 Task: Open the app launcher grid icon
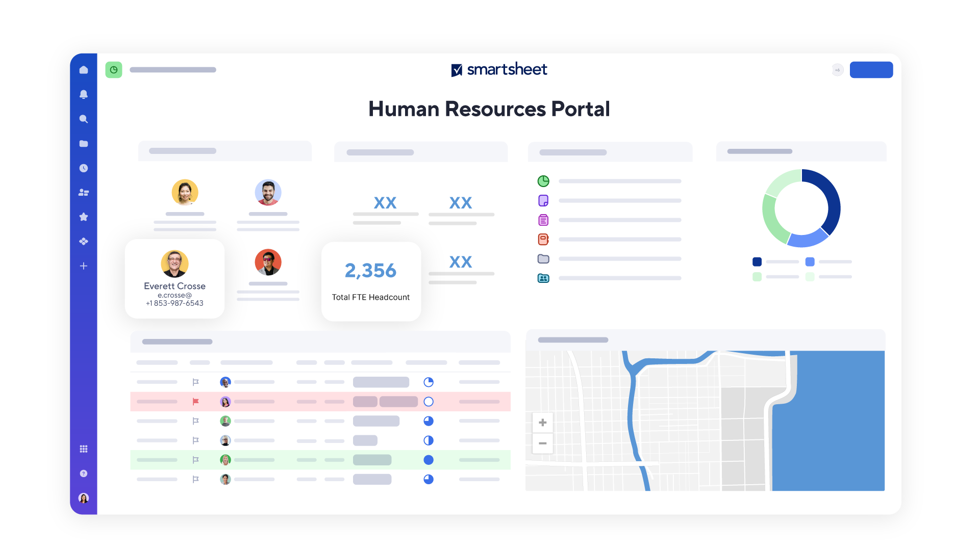pyautogui.click(x=84, y=449)
